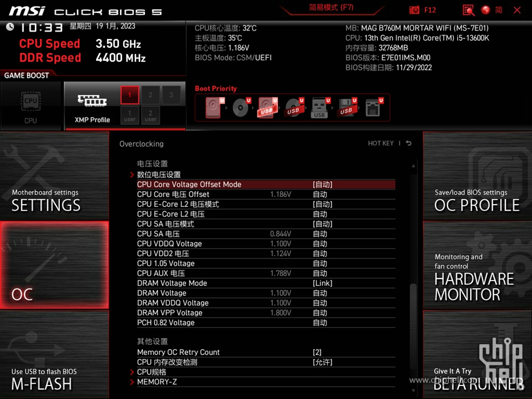Select XMP user profile 1

pos(130,115)
